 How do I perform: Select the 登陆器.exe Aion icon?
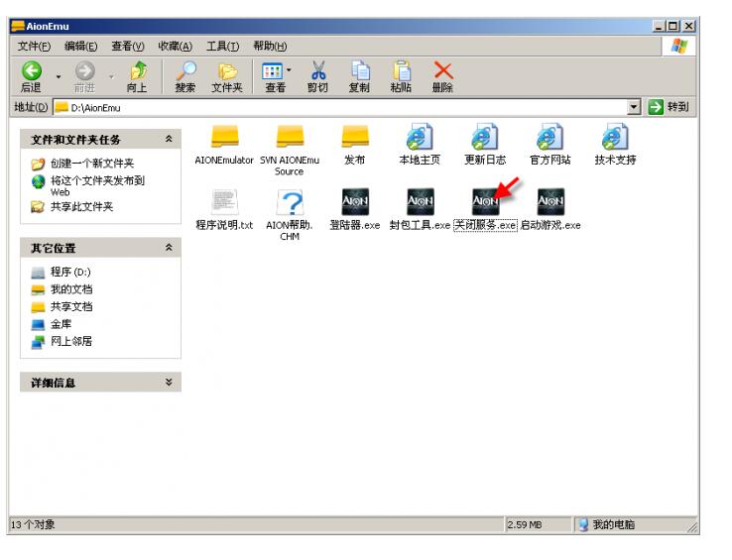tap(355, 209)
